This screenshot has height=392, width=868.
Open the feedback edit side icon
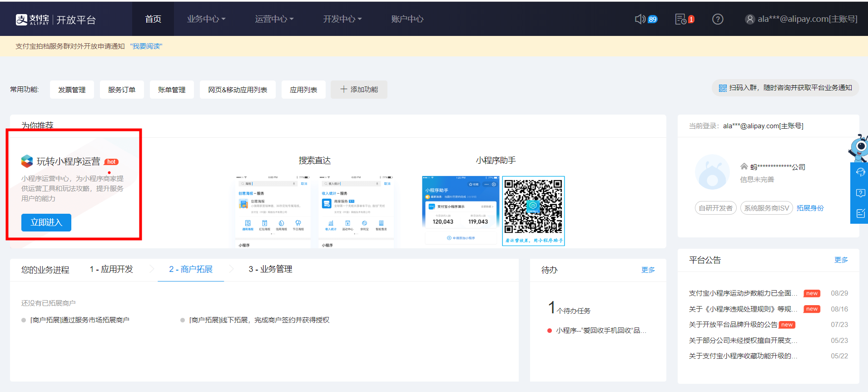[x=860, y=213]
